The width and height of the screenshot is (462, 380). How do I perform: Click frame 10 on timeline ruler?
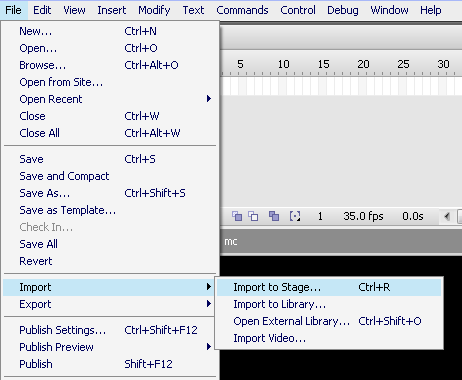click(x=284, y=64)
